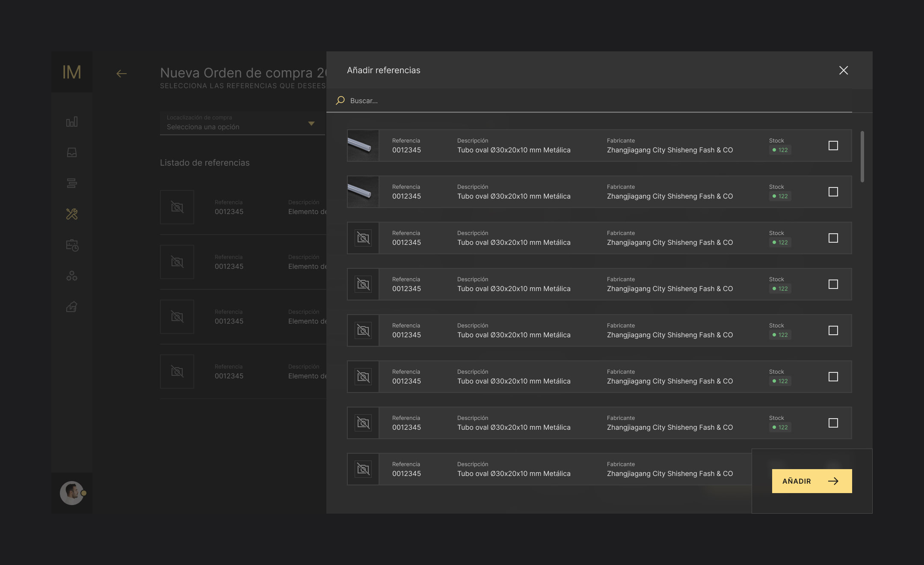This screenshot has width=924, height=565.
Task: Click first background list item's no-image thumbnail
Action: (x=177, y=207)
